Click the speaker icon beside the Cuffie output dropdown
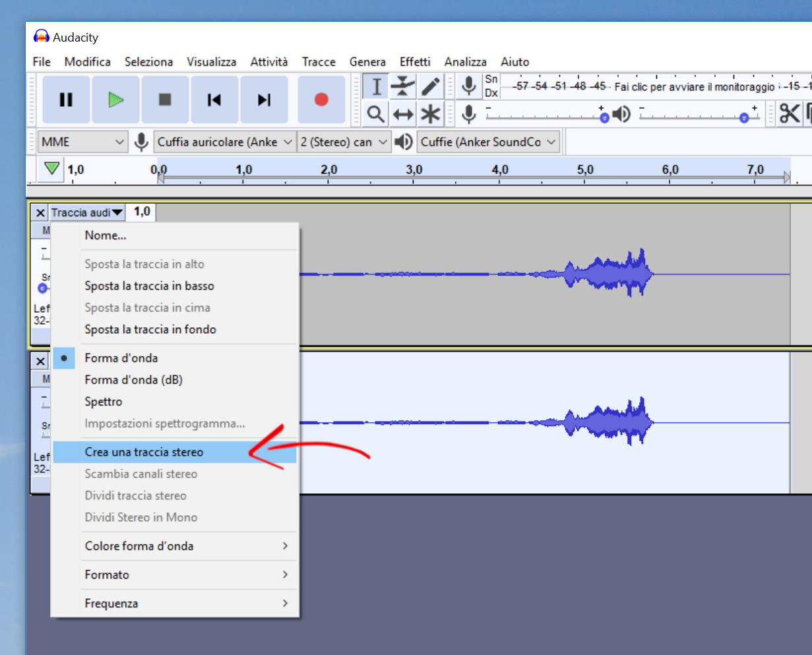This screenshot has height=655, width=812. 404,142
